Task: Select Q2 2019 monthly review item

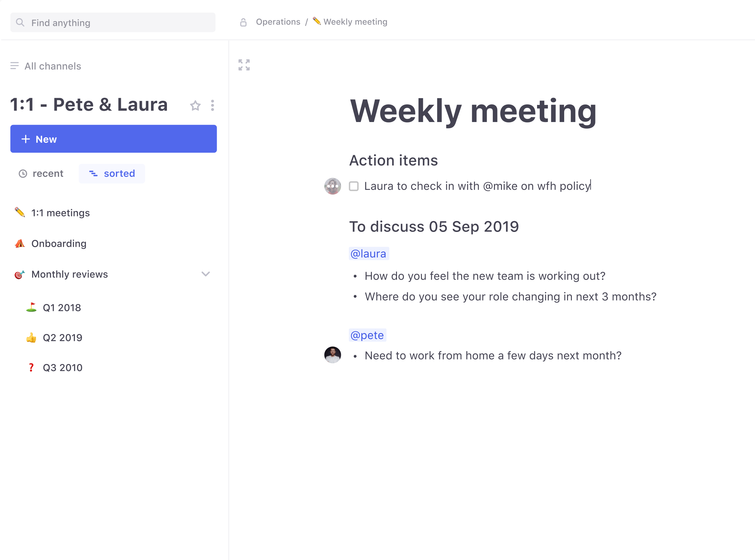Action: [x=63, y=338]
